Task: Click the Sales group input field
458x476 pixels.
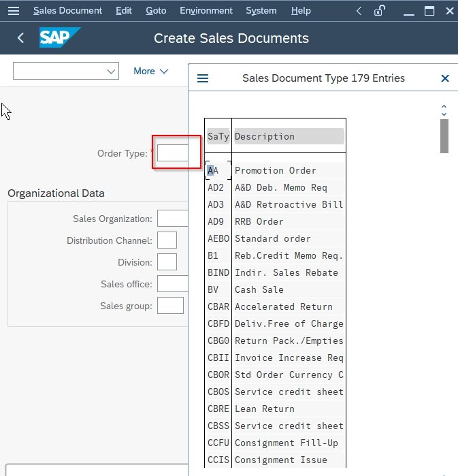Action: (x=170, y=305)
